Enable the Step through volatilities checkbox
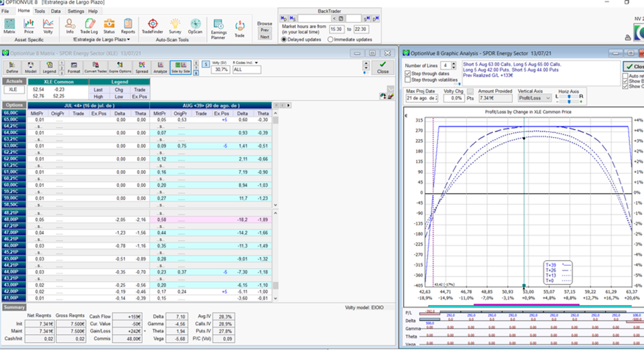 (408, 79)
